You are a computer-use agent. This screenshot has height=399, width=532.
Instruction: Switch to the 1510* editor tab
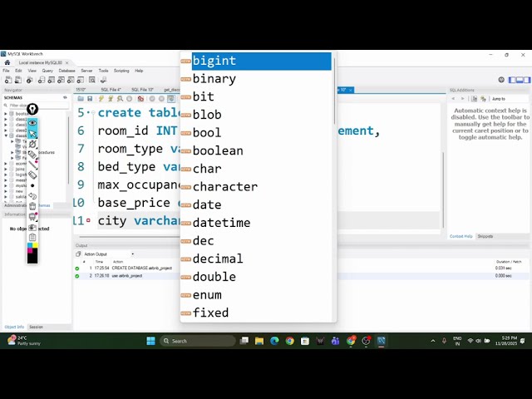[x=81, y=90]
